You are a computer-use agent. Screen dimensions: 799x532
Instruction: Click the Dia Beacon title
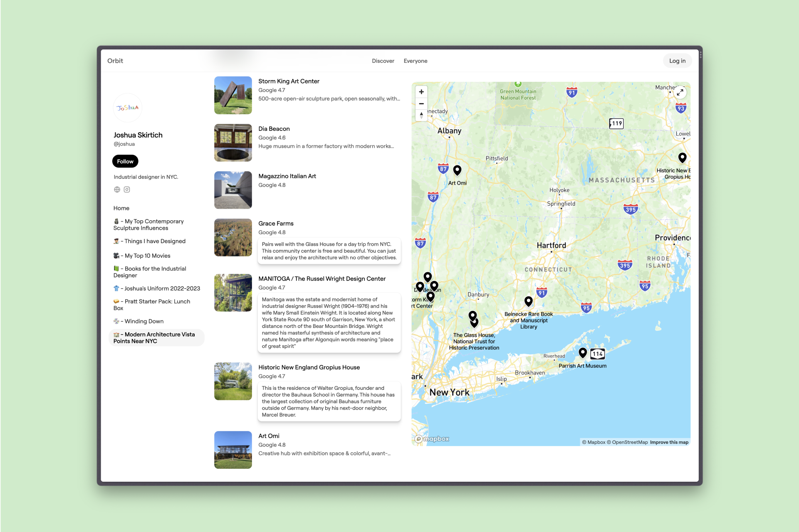coord(274,129)
